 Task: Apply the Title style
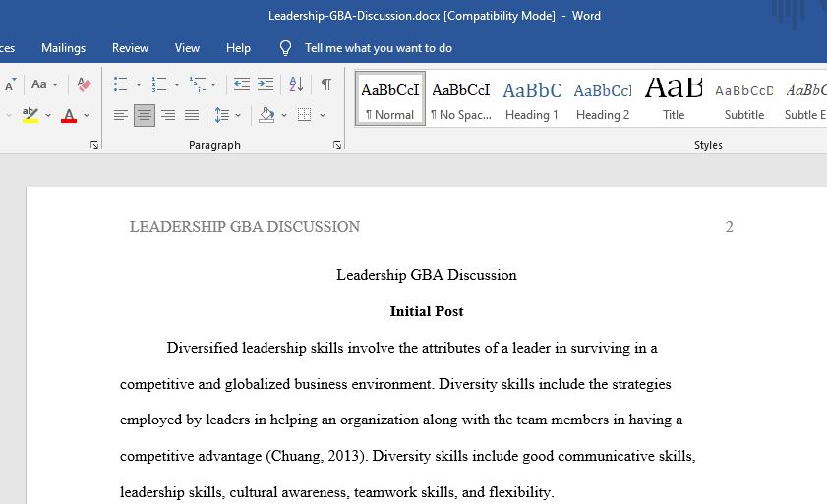coord(674,98)
